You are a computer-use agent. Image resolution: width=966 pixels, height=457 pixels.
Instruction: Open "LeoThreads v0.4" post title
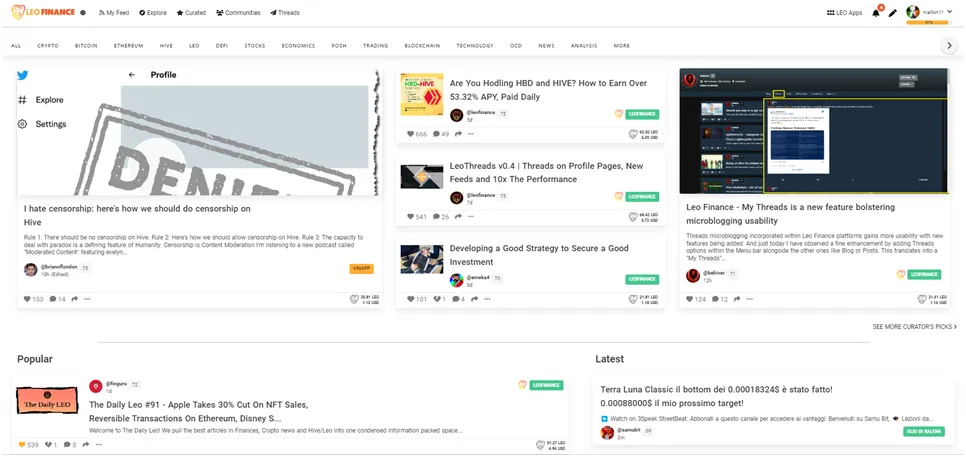click(x=546, y=172)
